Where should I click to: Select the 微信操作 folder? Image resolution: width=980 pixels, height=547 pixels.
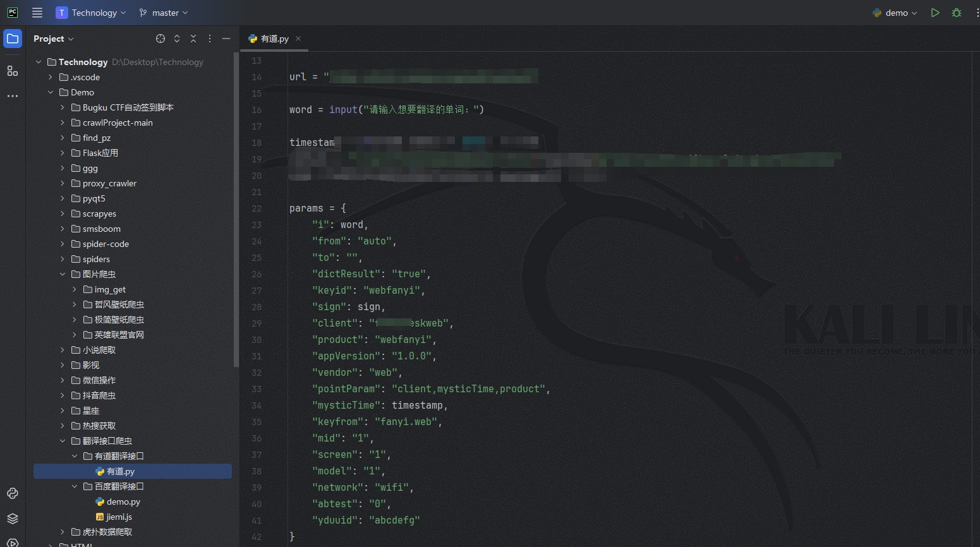94,380
